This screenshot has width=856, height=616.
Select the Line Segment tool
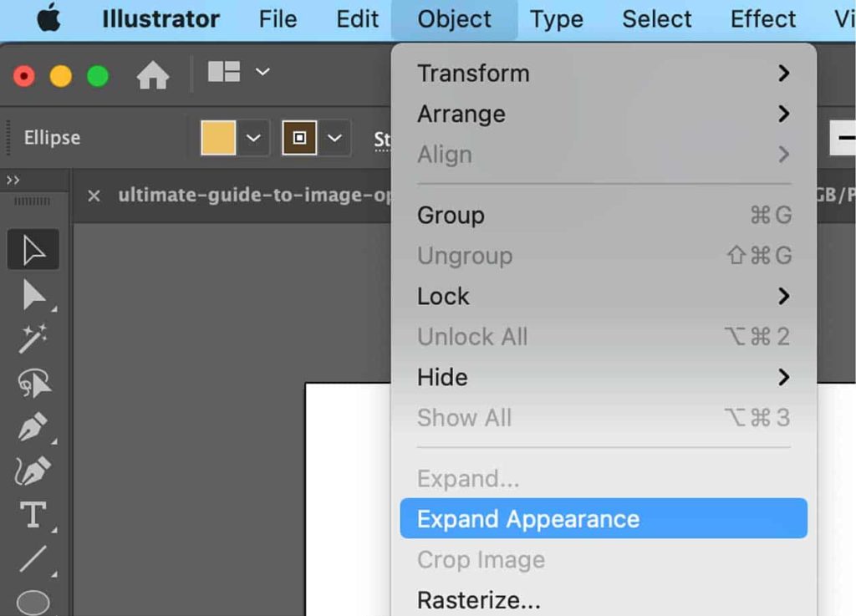(33, 558)
